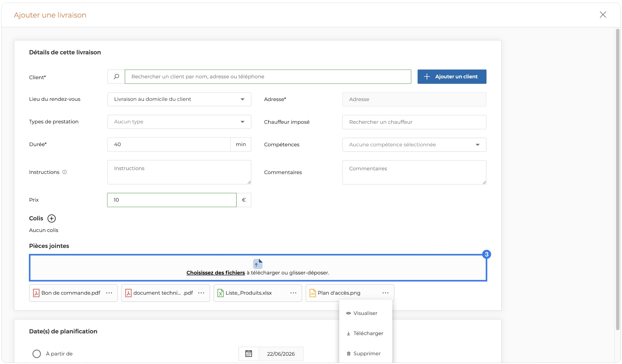The image size is (622, 364).
Task: Click the PDF icon of Bon de commande.pdf
Action: pyautogui.click(x=36, y=293)
